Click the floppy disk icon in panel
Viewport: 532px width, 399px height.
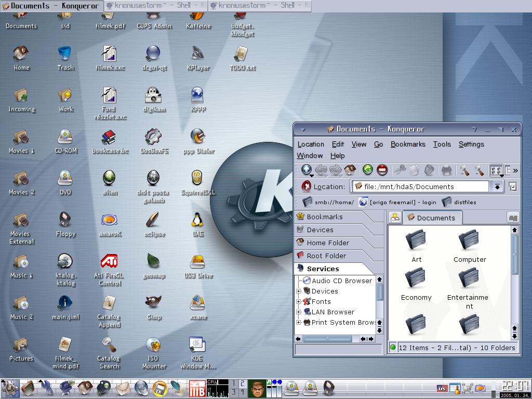pyautogui.click(x=159, y=389)
